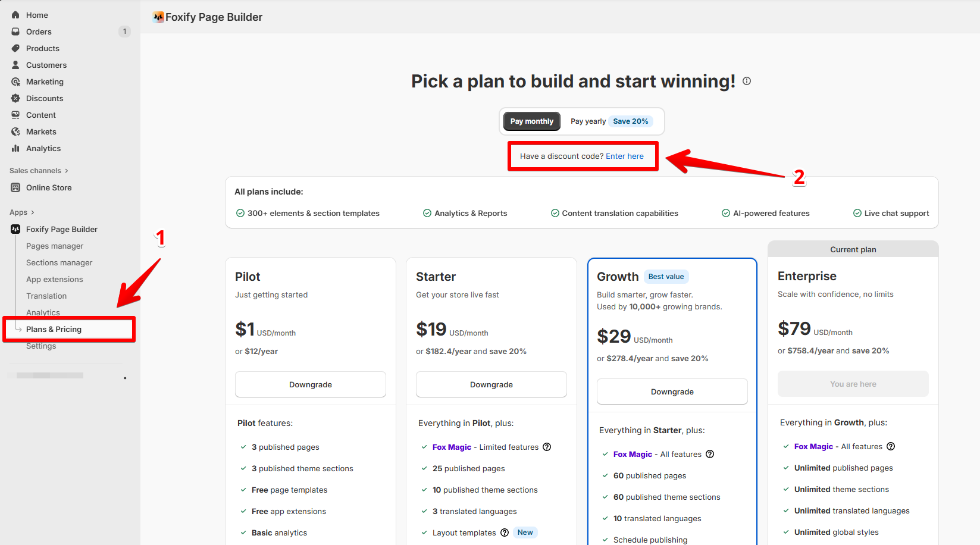
Task: Click the Analytics bar chart icon
Action: [x=15, y=148]
